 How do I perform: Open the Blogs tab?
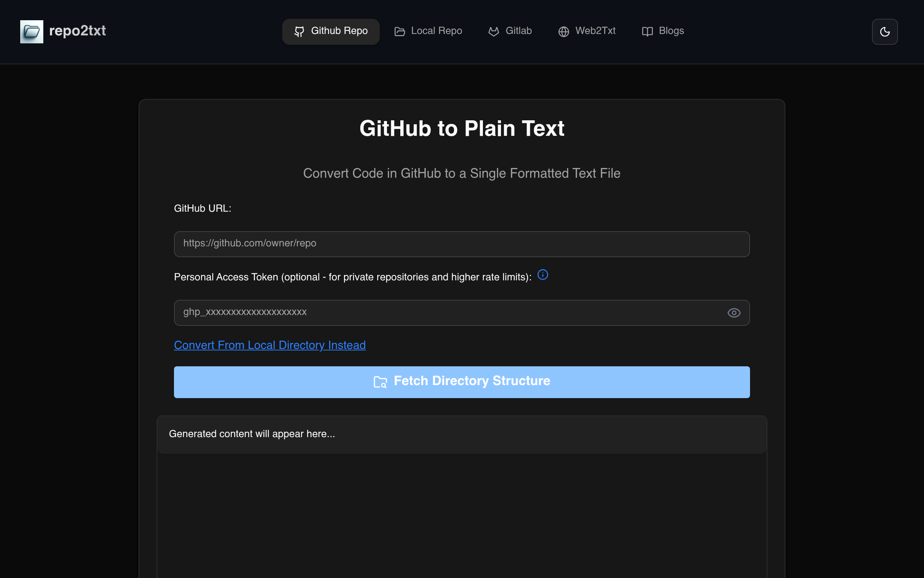click(x=663, y=32)
